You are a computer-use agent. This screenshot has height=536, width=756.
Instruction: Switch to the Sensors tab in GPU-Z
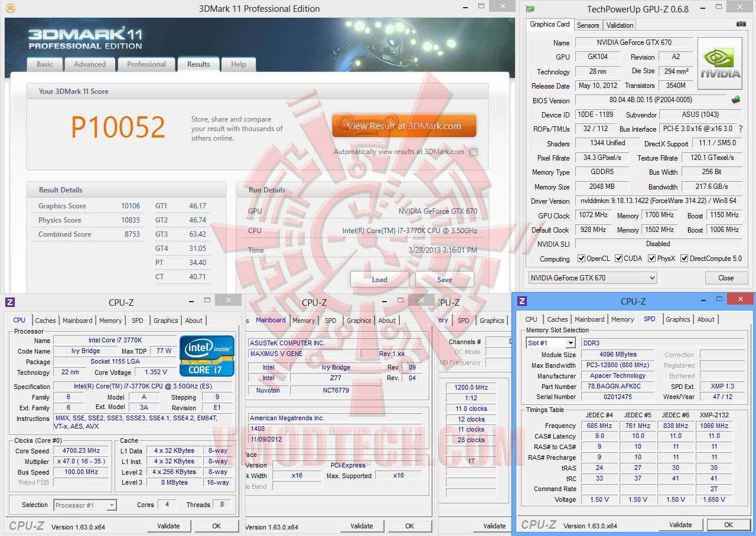tap(588, 25)
